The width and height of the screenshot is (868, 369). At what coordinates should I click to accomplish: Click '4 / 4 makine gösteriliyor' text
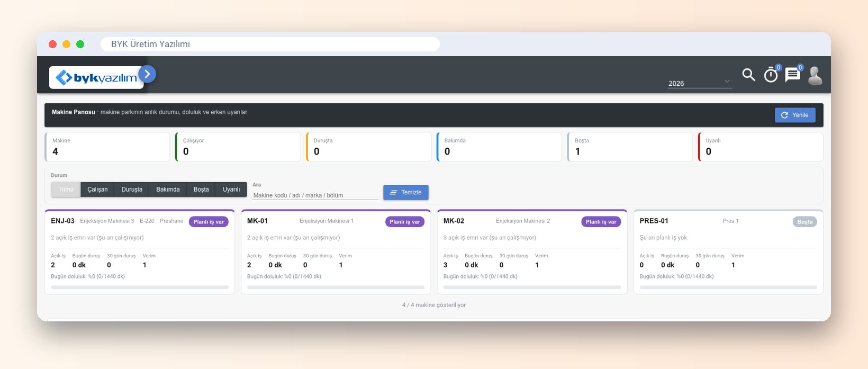[x=434, y=305]
